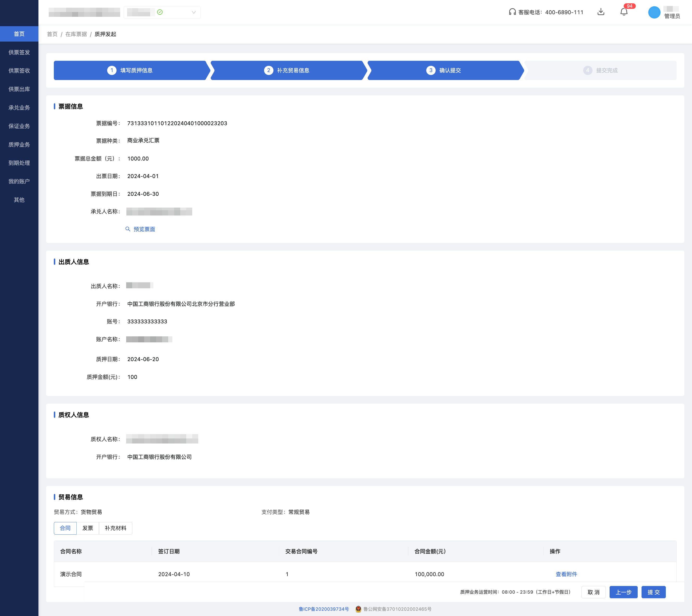The width and height of the screenshot is (692, 616).
Task: Click the 取消 button
Action: tap(593, 592)
